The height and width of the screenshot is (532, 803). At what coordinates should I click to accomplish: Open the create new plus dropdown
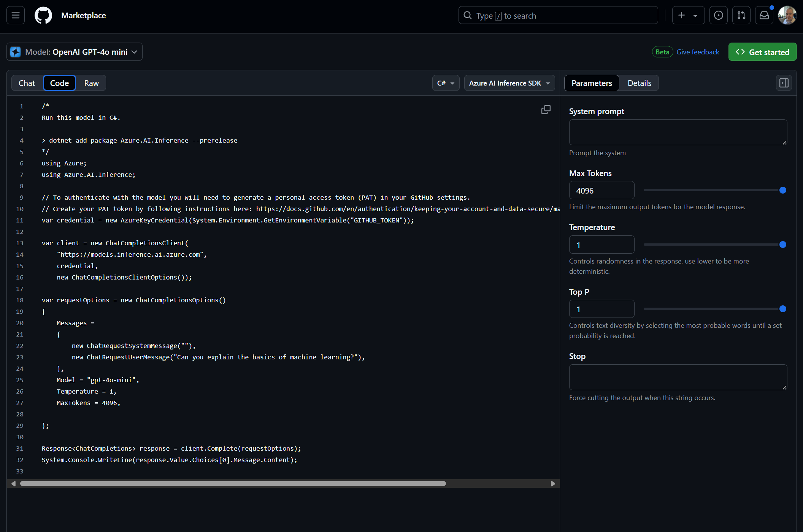coord(688,16)
